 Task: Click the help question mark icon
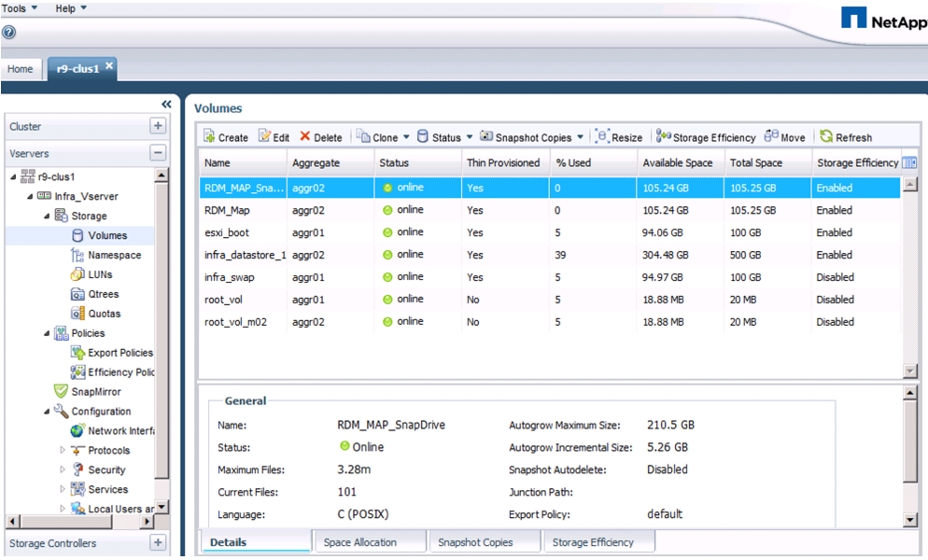(9, 33)
